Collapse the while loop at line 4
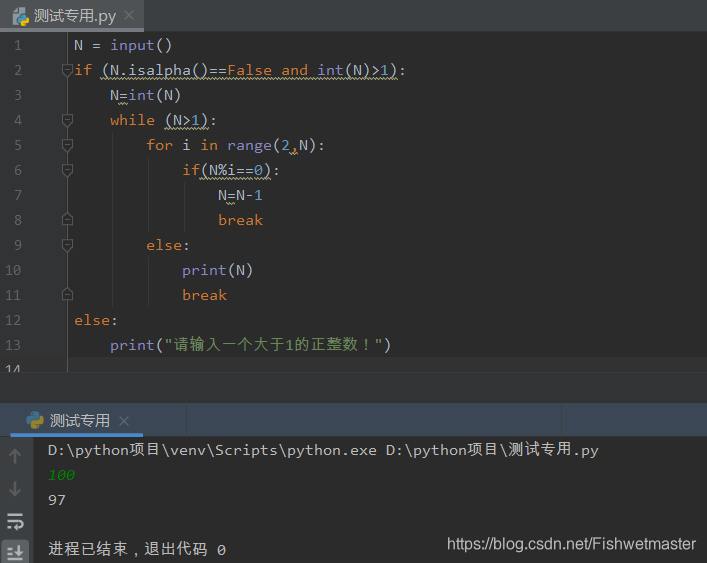The image size is (707, 563). pos(67,120)
